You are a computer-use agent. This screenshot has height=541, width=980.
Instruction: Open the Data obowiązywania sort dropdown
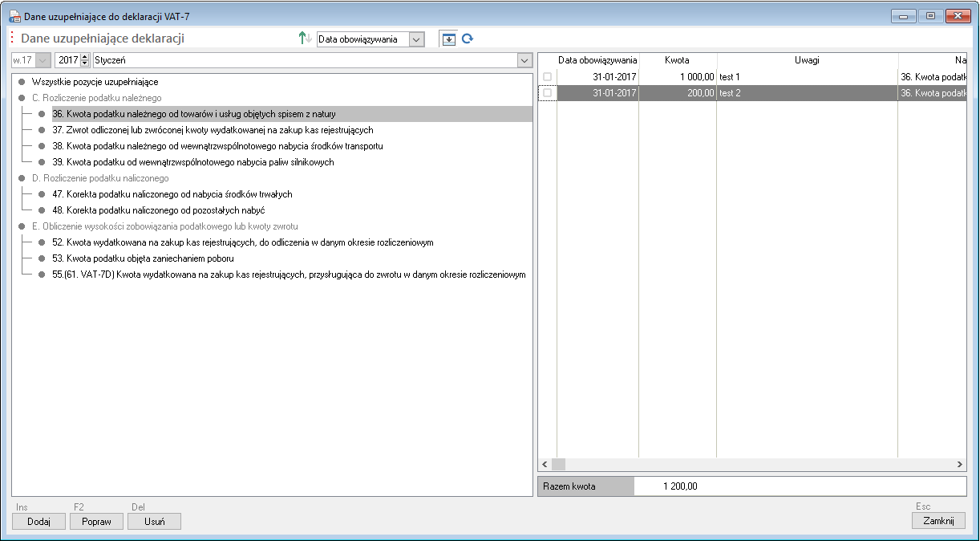[x=415, y=39]
